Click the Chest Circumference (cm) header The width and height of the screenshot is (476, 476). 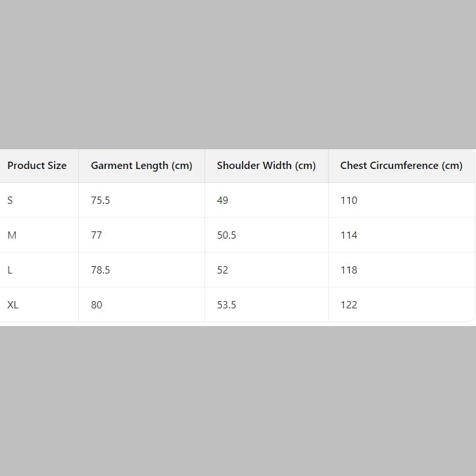[x=401, y=166]
